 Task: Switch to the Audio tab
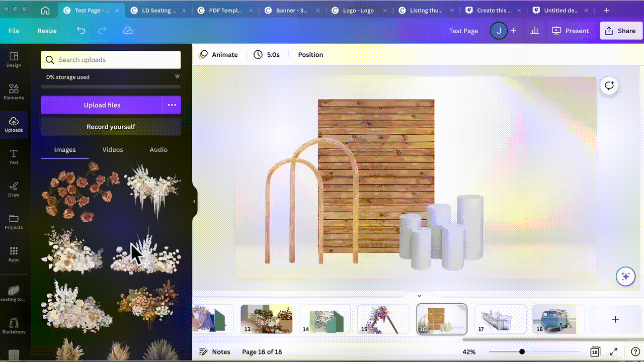[x=158, y=150]
